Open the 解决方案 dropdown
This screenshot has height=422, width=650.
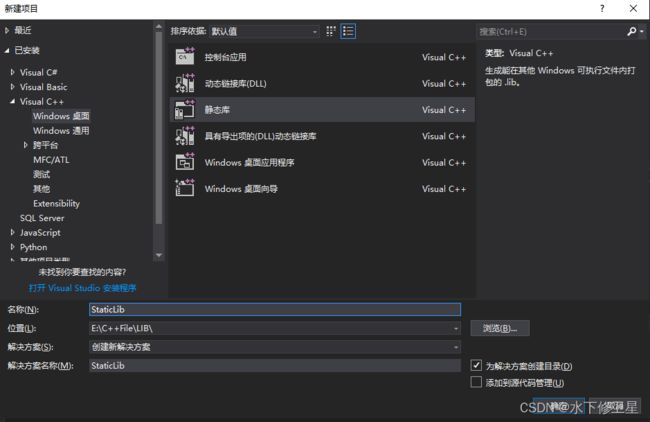[456, 347]
